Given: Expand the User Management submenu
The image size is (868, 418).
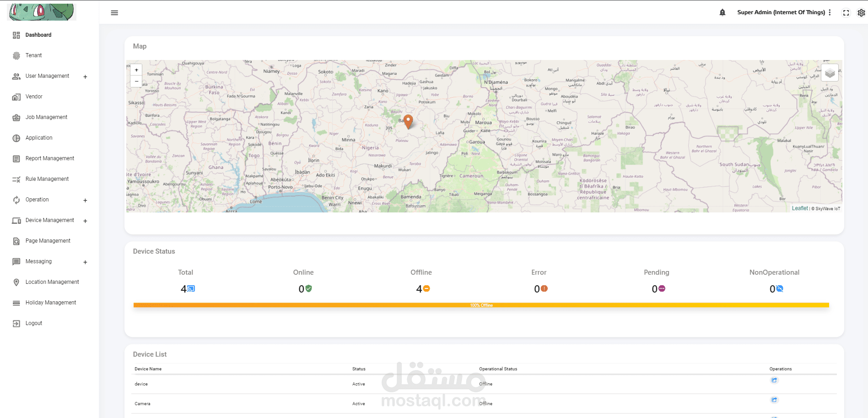Looking at the screenshot, I should click(x=85, y=77).
